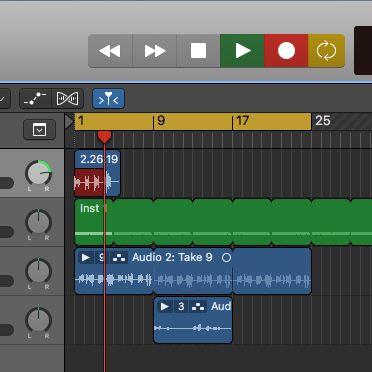Select the 2.26.19 audio region
Viewport: 372px width, 372px height.
pyautogui.click(x=97, y=173)
